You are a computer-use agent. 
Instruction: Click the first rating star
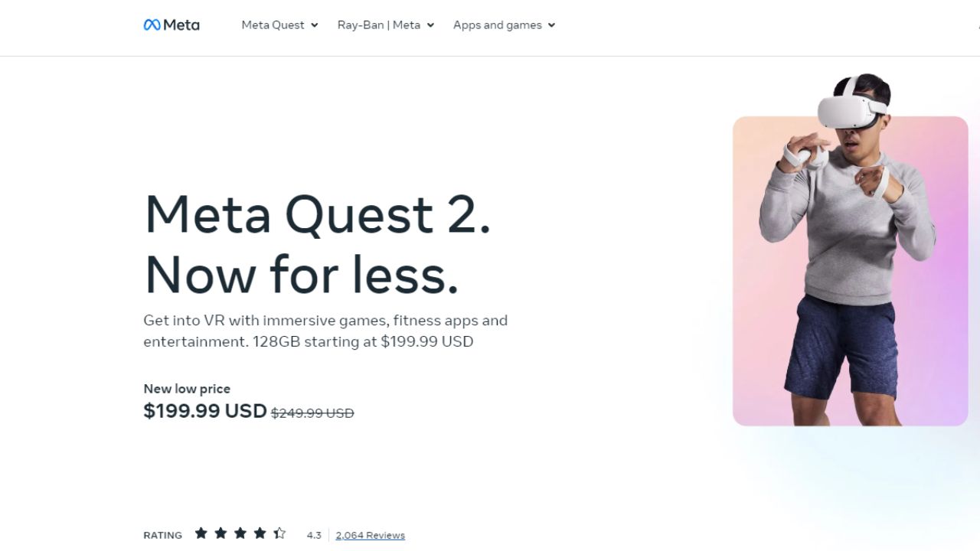point(201,533)
